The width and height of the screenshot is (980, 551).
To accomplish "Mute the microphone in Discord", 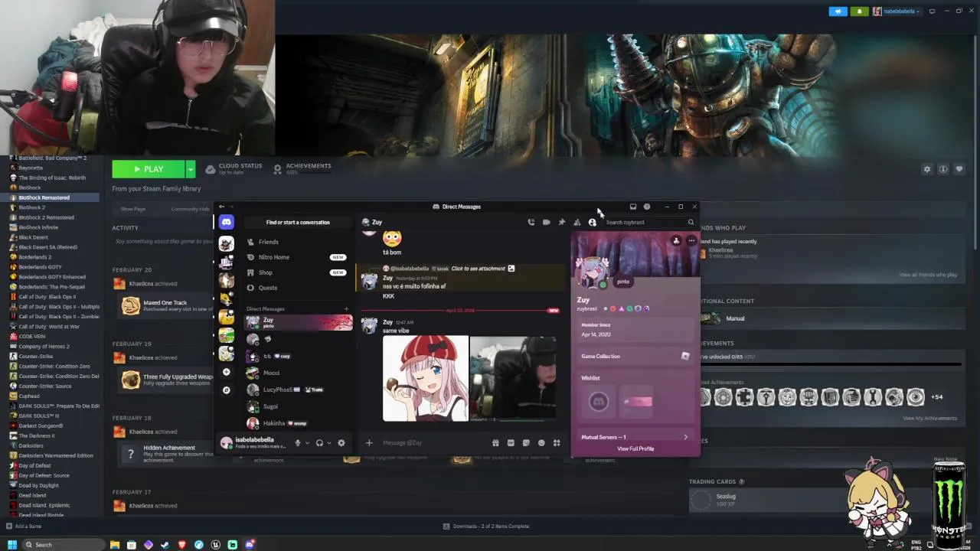I will (298, 443).
